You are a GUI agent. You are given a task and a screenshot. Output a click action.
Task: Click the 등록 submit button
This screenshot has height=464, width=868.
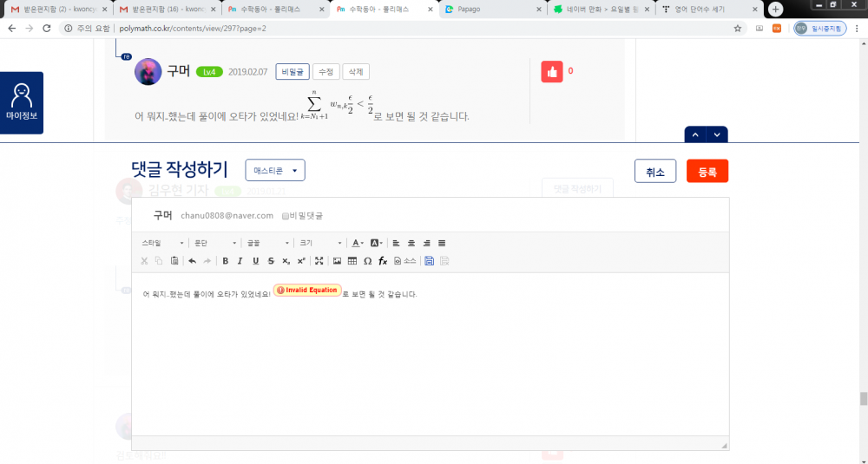tap(707, 172)
